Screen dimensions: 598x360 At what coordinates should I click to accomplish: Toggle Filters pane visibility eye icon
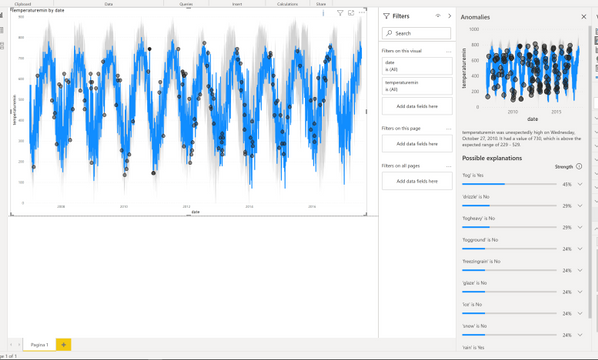(438, 16)
